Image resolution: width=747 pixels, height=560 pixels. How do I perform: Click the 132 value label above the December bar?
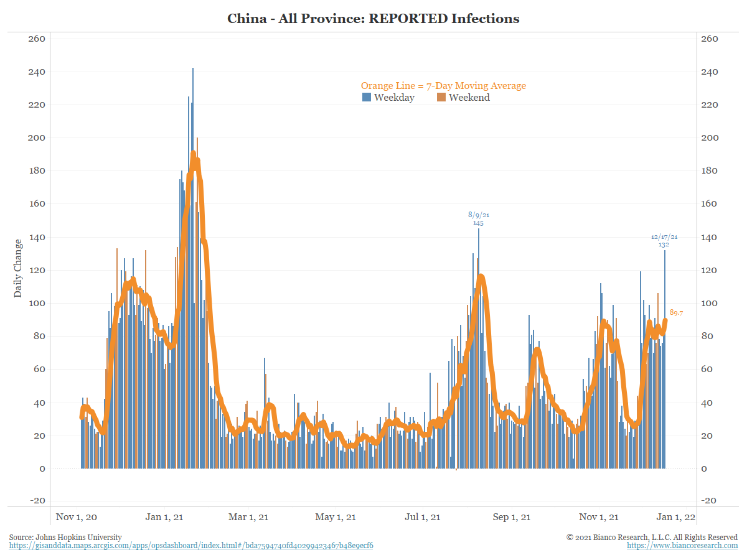(x=664, y=245)
